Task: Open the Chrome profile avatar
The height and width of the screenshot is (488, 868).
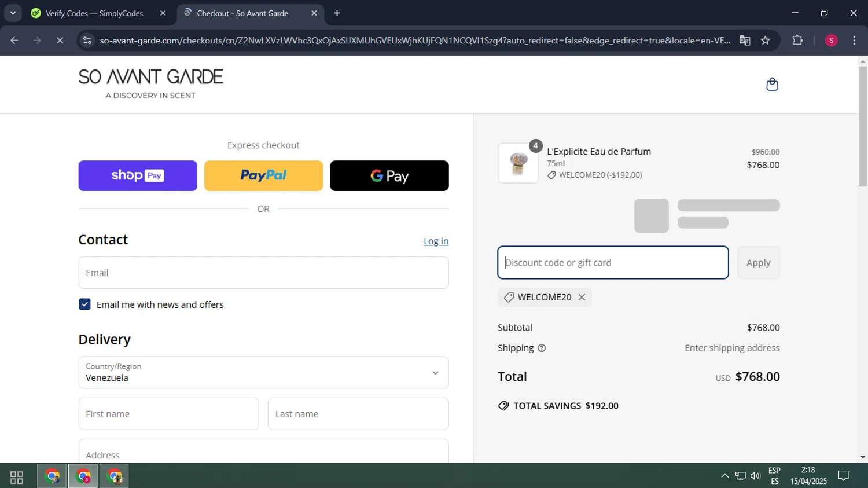Action: [x=831, y=41]
